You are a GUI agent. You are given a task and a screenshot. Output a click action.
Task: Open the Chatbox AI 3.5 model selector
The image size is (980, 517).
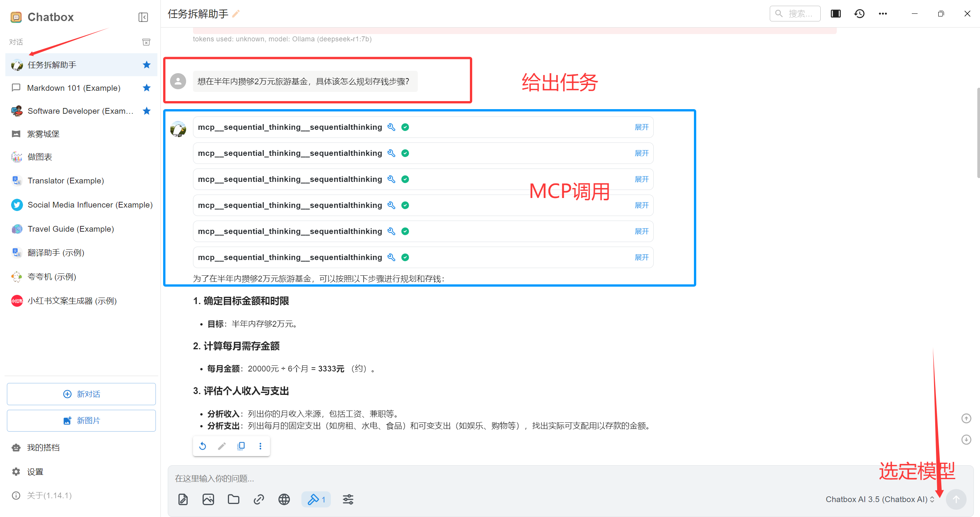(880, 499)
